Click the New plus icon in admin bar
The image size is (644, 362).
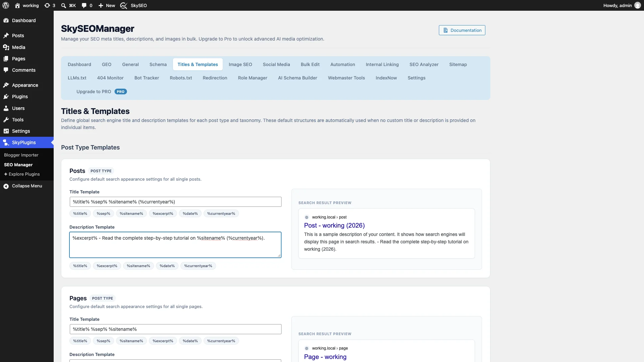[x=101, y=5]
